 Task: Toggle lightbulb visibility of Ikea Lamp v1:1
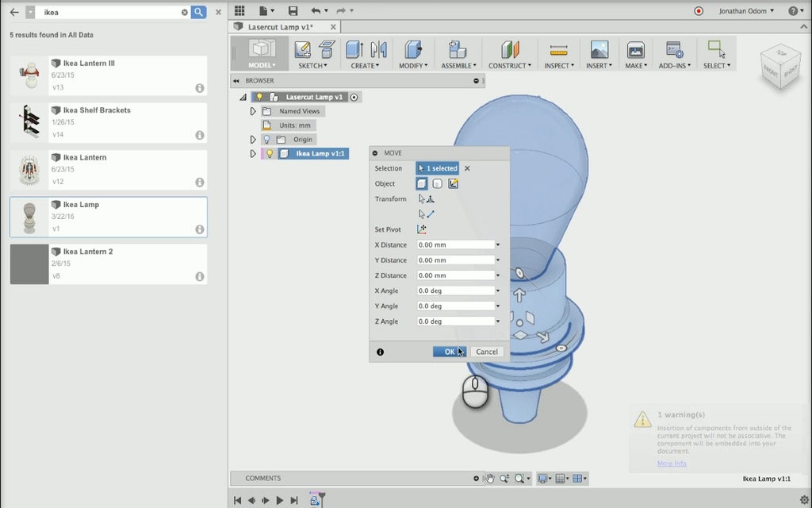269,154
